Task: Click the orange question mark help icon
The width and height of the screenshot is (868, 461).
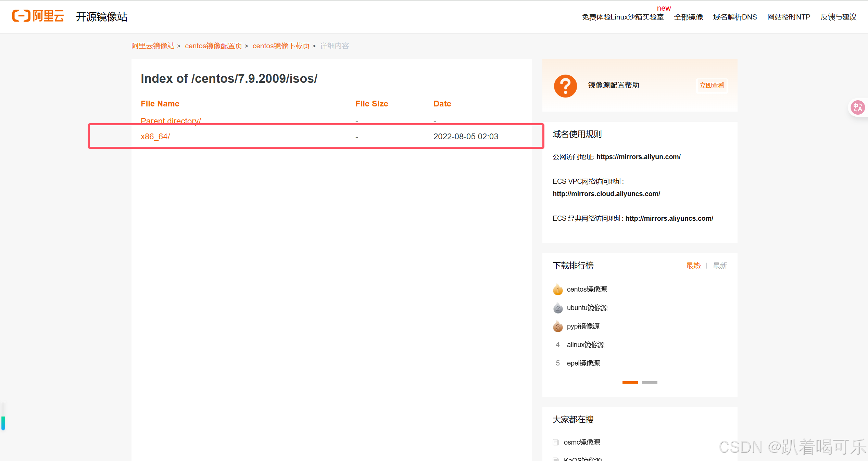Action: (x=565, y=86)
